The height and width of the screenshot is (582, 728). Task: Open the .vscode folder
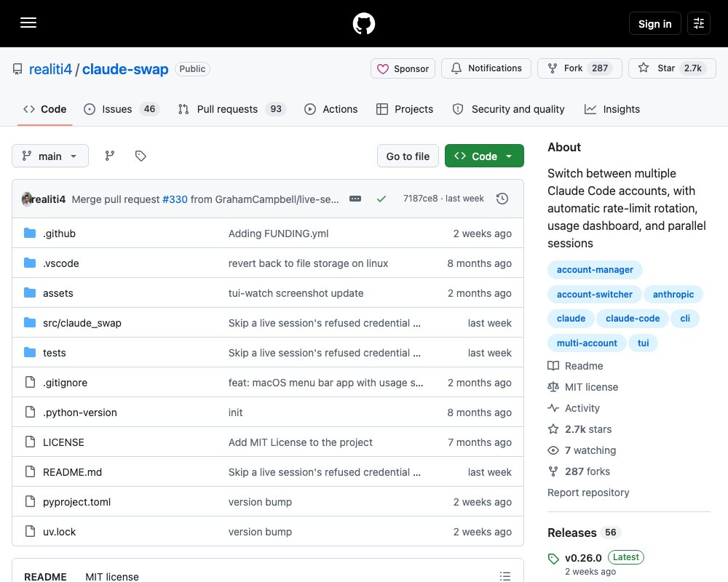click(61, 263)
